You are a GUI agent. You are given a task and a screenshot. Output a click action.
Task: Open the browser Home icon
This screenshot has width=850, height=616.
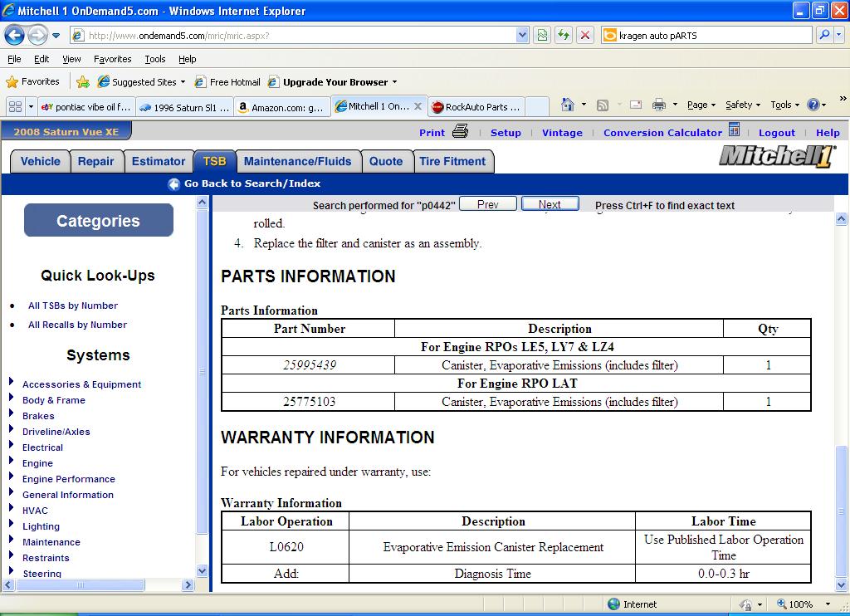tap(568, 105)
